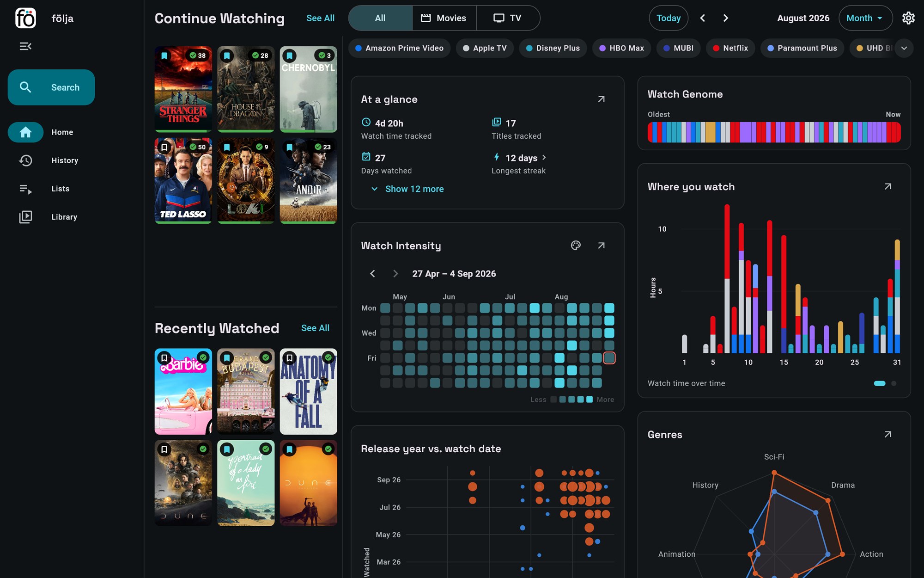Select the All filter tab
The height and width of the screenshot is (578, 924).
[x=380, y=18]
